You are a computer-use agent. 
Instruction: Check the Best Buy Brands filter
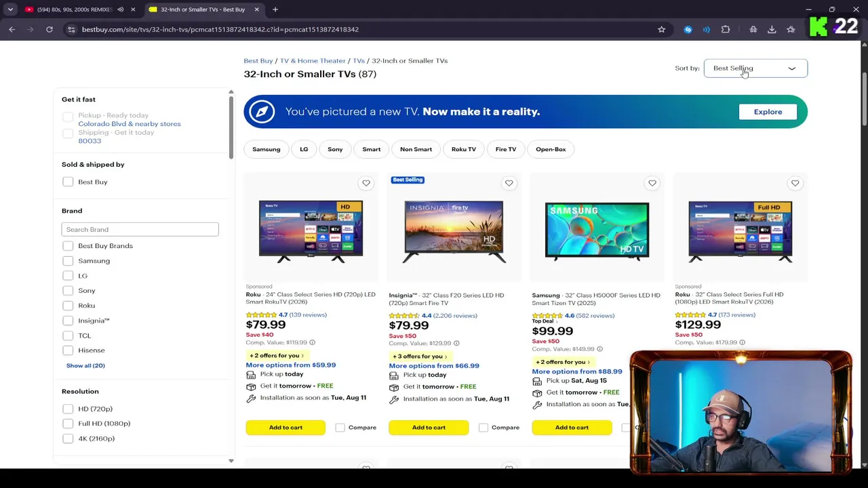pyautogui.click(x=68, y=246)
